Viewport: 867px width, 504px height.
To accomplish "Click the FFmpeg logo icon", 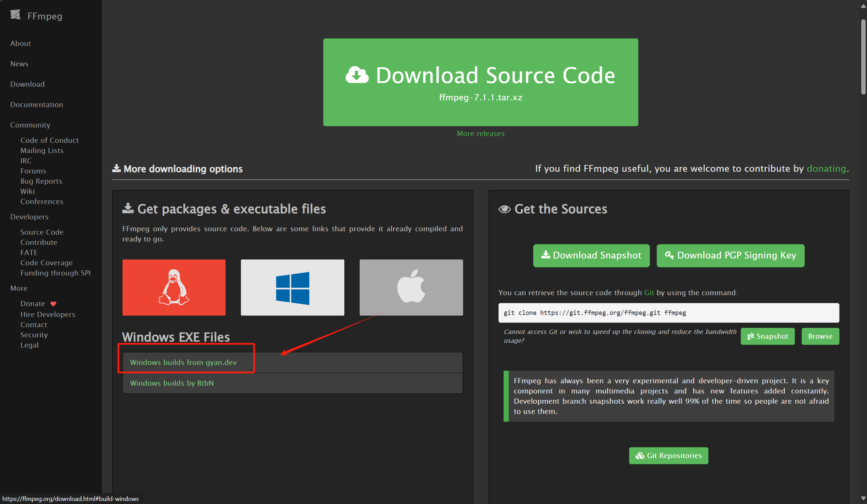I will pyautogui.click(x=15, y=14).
